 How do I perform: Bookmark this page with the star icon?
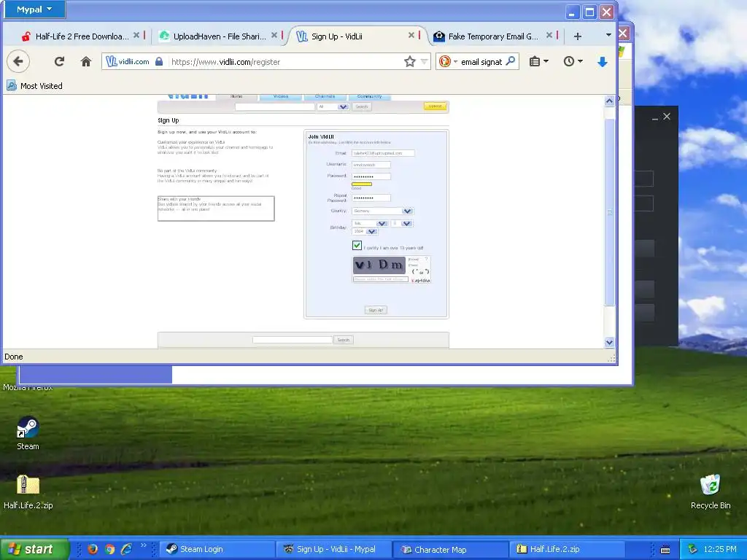coord(409,61)
